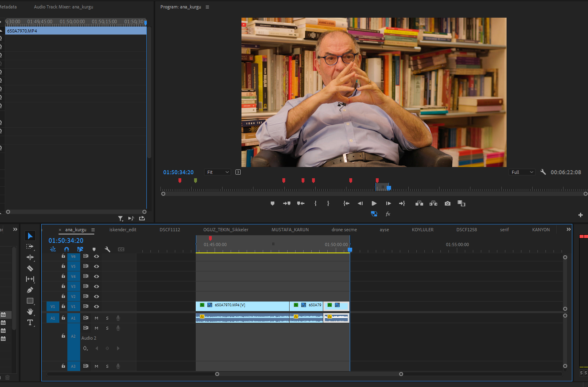Select the Type tool
This screenshot has height=387, width=588.
coord(30,322)
